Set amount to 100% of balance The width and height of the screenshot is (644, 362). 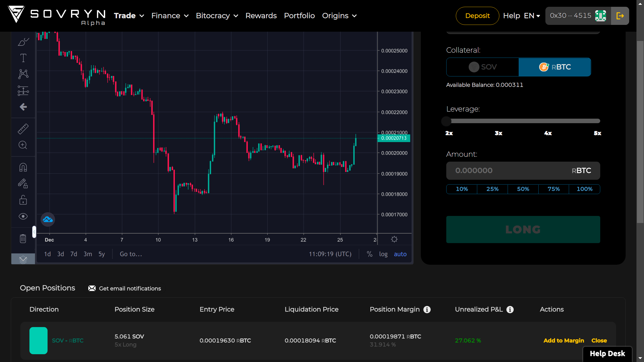(x=584, y=189)
